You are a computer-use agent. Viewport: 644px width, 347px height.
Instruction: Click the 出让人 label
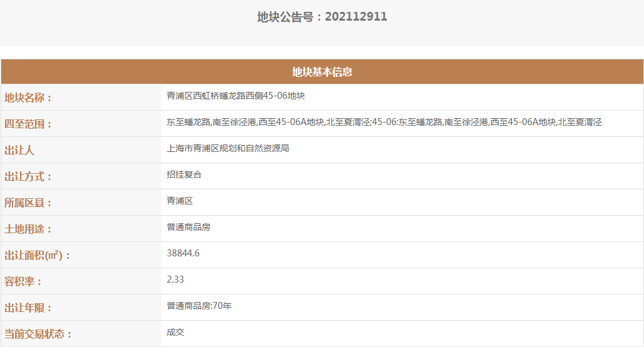pyautogui.click(x=19, y=150)
